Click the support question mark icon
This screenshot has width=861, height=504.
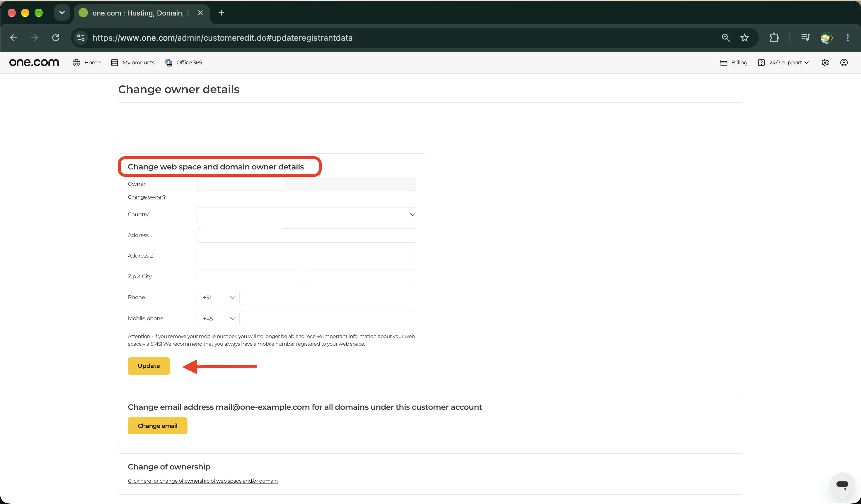point(761,62)
